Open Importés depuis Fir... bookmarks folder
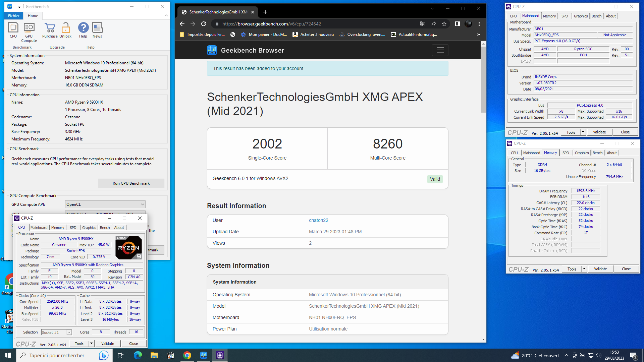This screenshot has width=644, height=362. click(203, 35)
